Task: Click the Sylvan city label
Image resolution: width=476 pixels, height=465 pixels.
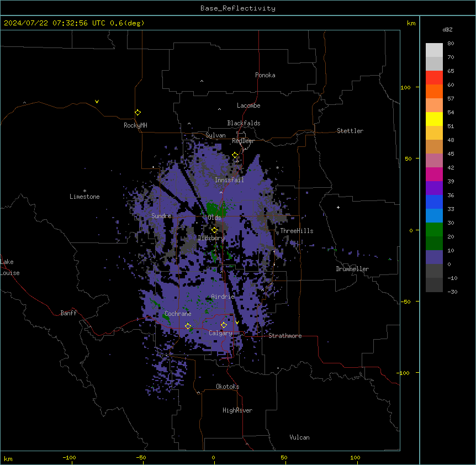Action: [x=215, y=135]
